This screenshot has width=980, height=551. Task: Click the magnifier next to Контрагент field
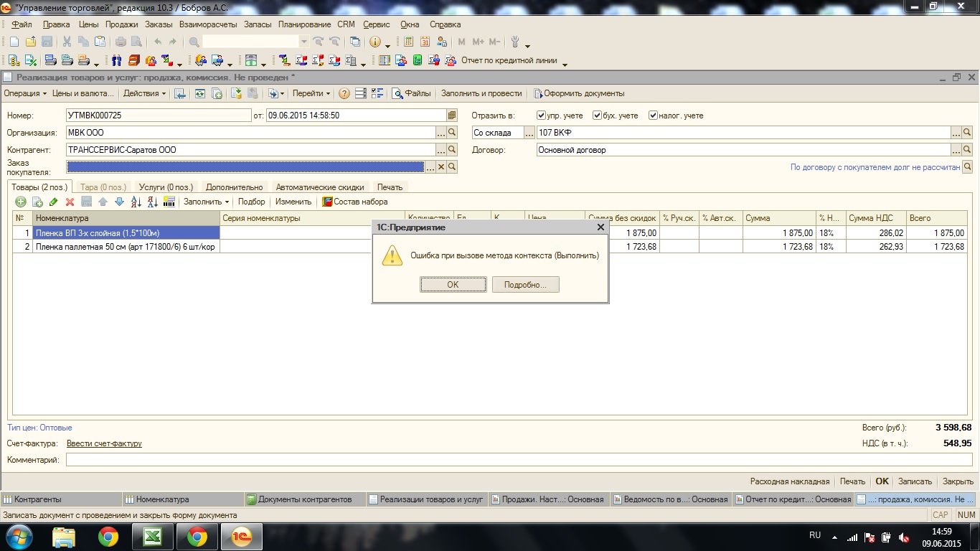click(452, 150)
